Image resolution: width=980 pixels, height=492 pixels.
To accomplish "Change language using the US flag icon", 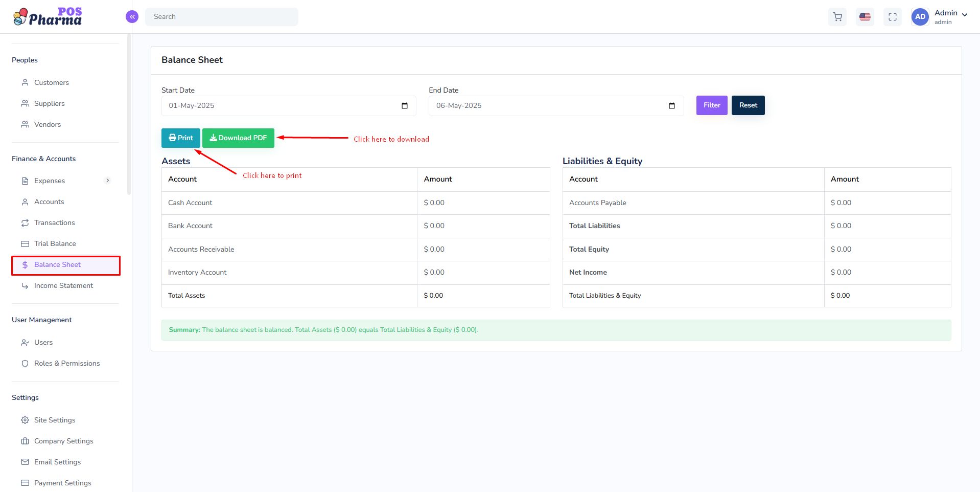I will coord(865,17).
